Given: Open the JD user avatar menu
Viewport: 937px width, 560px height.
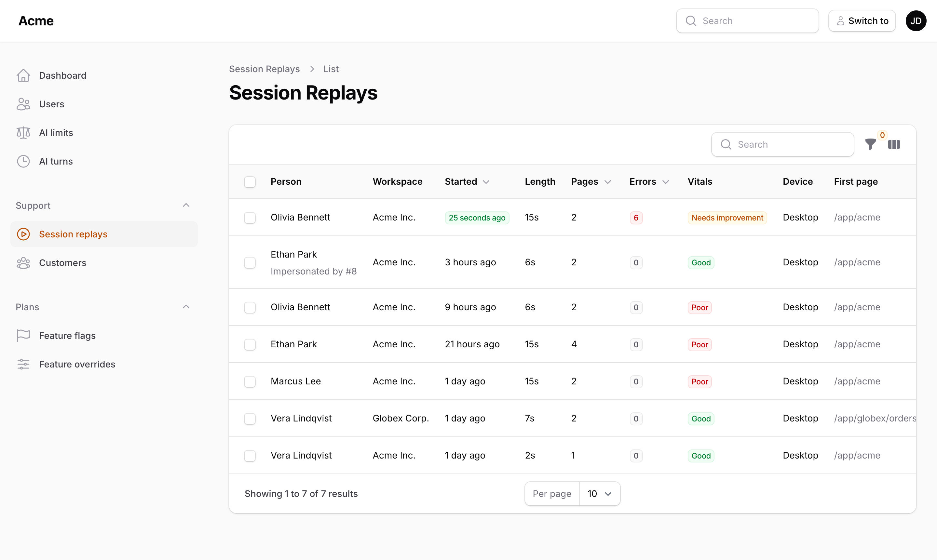Looking at the screenshot, I should click(916, 21).
